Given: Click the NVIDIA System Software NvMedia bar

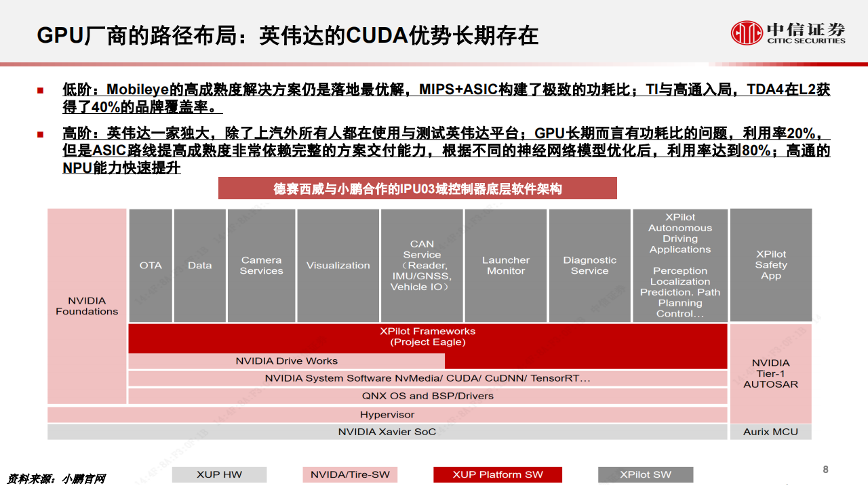Looking at the screenshot, I should [x=428, y=378].
